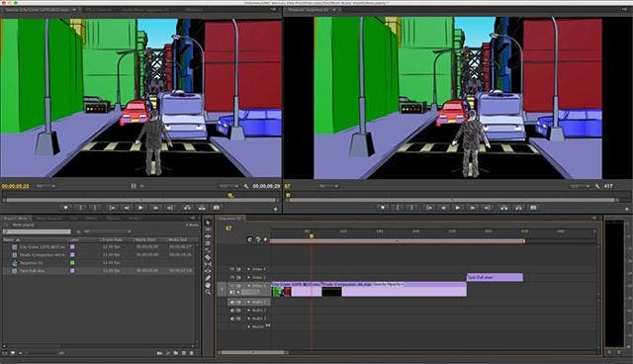The height and width of the screenshot is (364, 633).
Task: Hide the Video 3 track output
Action: tap(232, 269)
